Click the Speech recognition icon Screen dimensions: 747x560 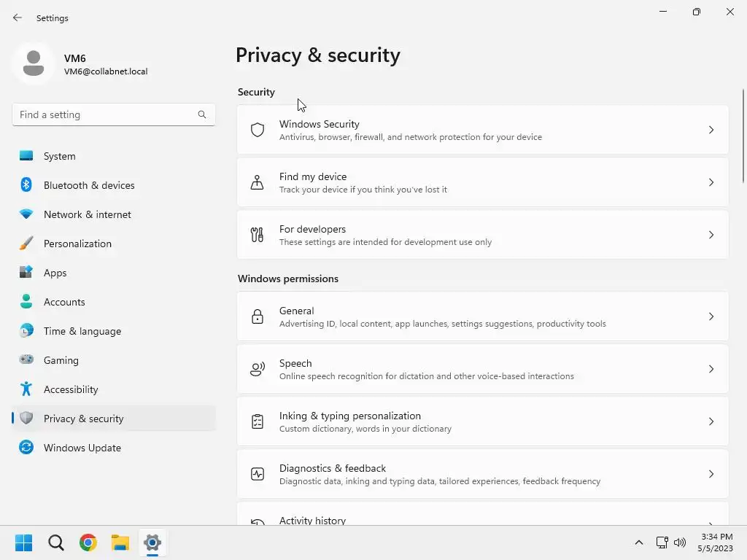point(258,369)
